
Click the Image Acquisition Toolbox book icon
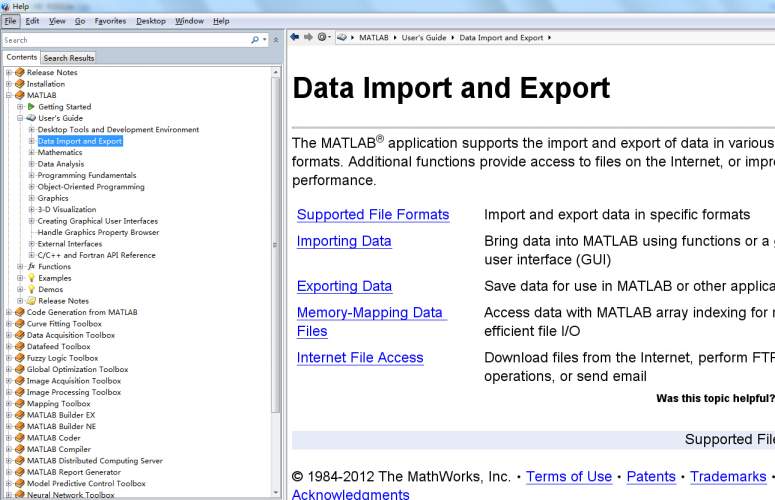[20, 380]
